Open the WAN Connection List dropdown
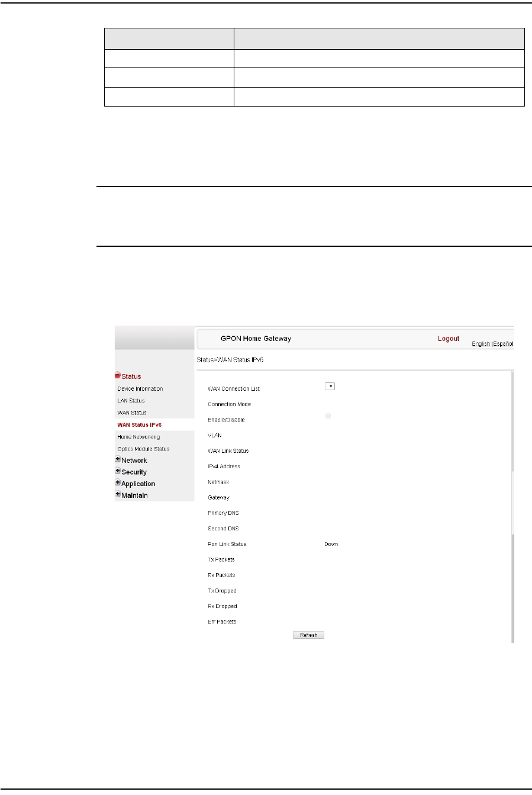 (331, 386)
